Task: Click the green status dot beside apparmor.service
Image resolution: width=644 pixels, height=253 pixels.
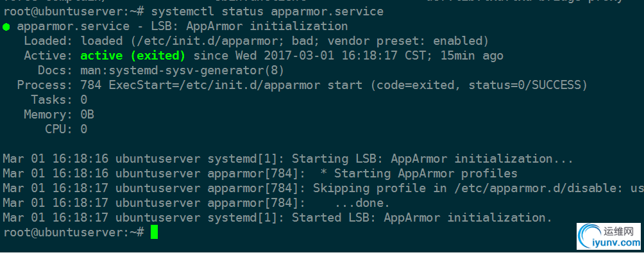Action: click(x=6, y=27)
